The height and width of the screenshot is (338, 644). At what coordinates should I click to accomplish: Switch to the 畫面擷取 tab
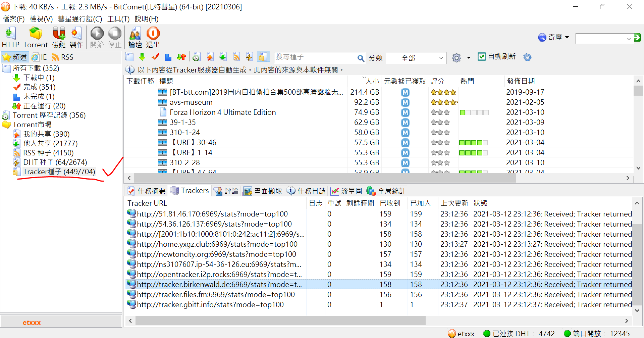click(263, 191)
